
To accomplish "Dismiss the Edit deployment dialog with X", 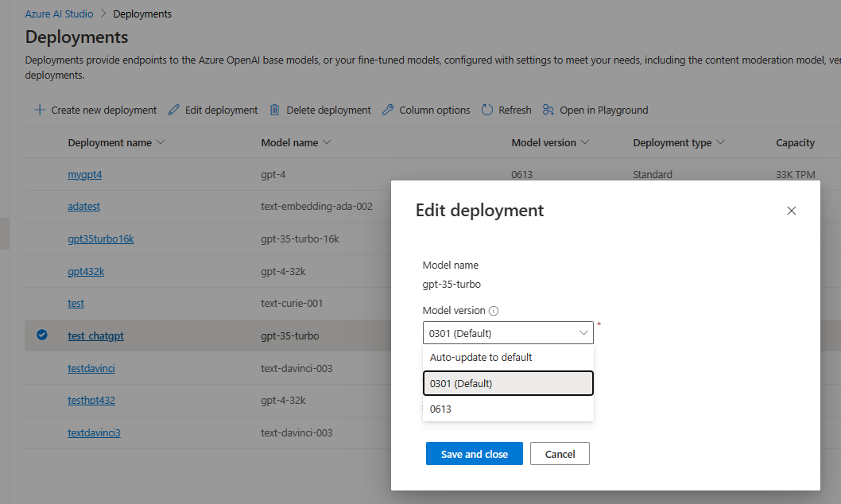I will point(791,211).
